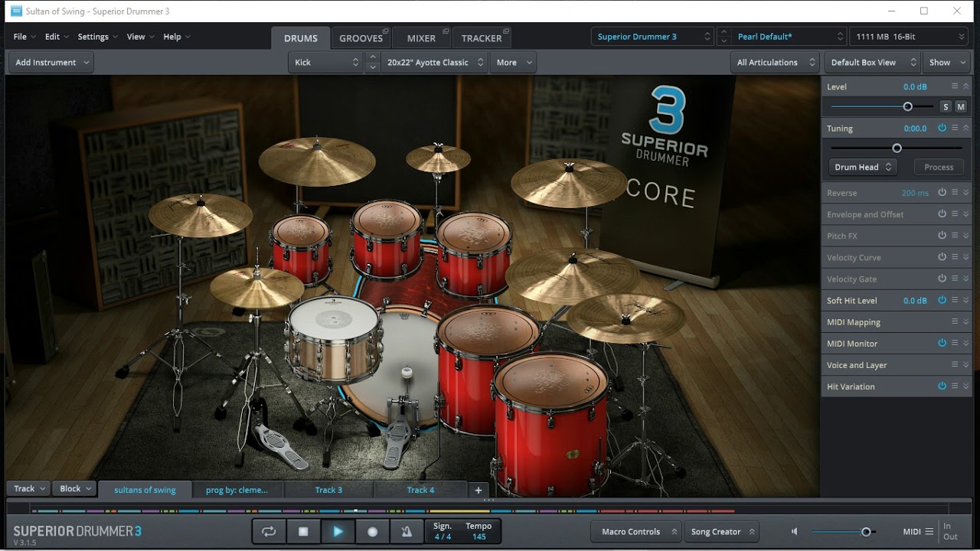Open Macro Controls panel
Screen dimensions: 980x551
pos(635,532)
